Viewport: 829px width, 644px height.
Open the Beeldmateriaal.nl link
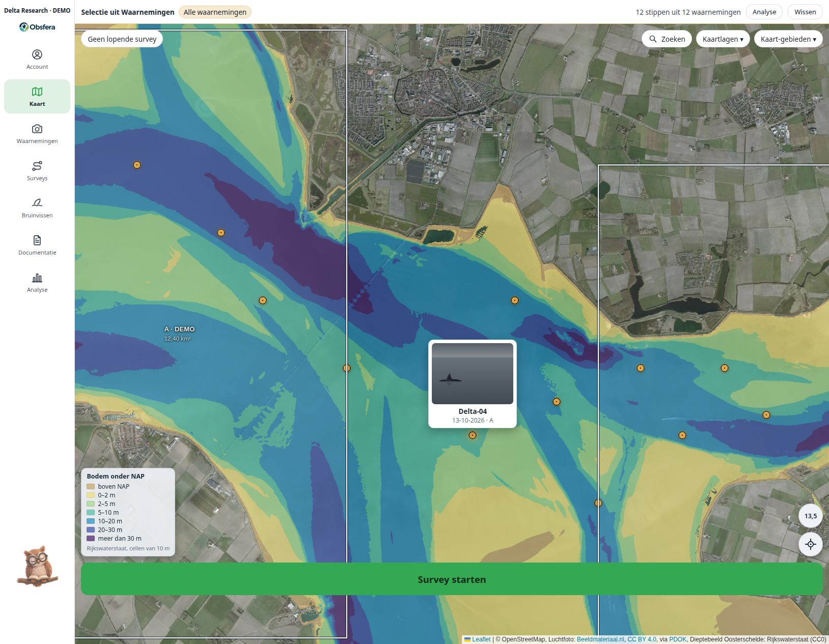click(x=600, y=639)
